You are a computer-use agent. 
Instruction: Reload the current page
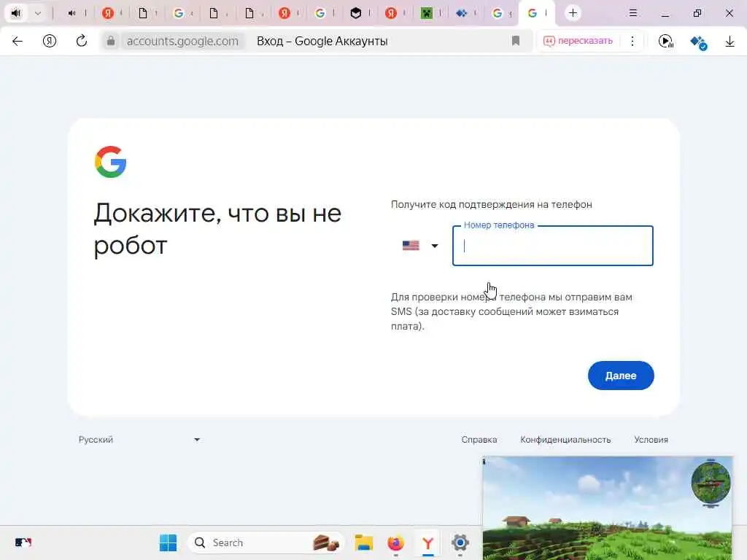(x=82, y=41)
